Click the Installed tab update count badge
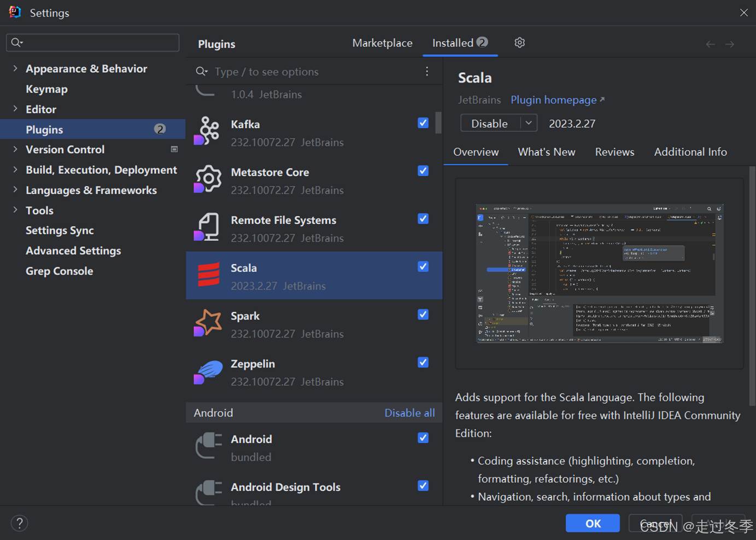Image resolution: width=756 pixels, height=540 pixels. pos(482,42)
